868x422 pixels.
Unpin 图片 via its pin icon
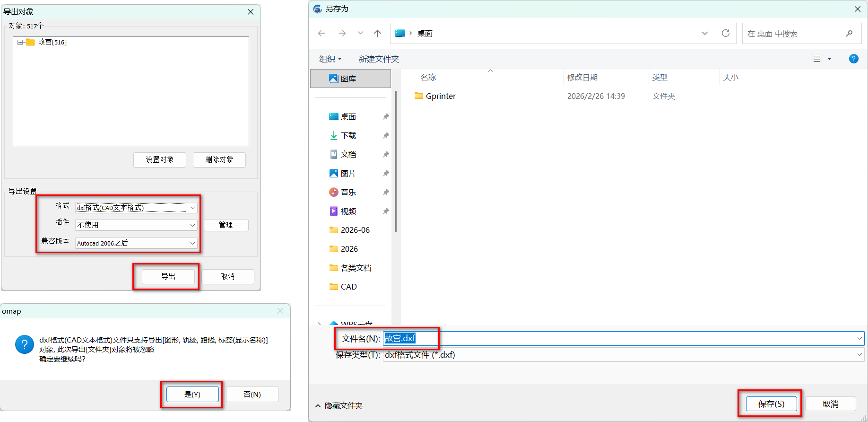pyautogui.click(x=386, y=173)
